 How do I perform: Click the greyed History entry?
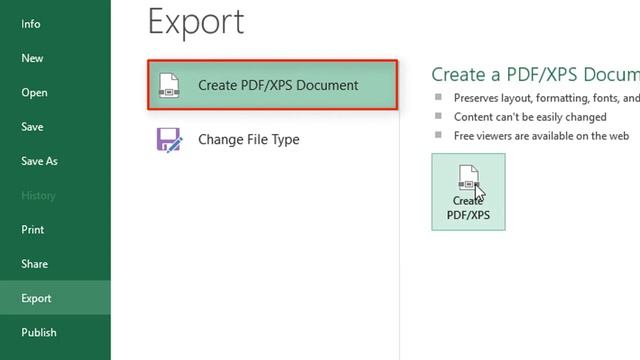click(55, 196)
